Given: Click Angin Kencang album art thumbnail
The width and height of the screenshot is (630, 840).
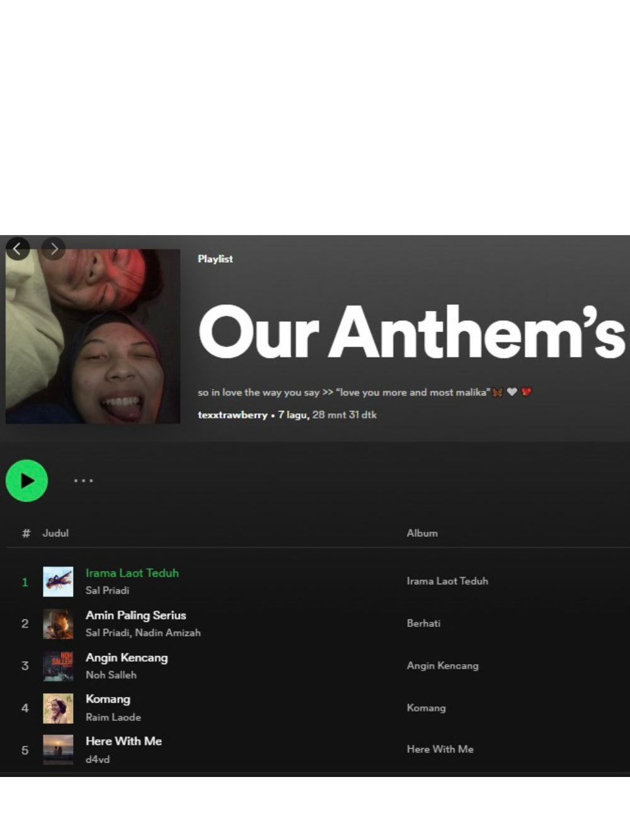Looking at the screenshot, I should coord(58,666).
